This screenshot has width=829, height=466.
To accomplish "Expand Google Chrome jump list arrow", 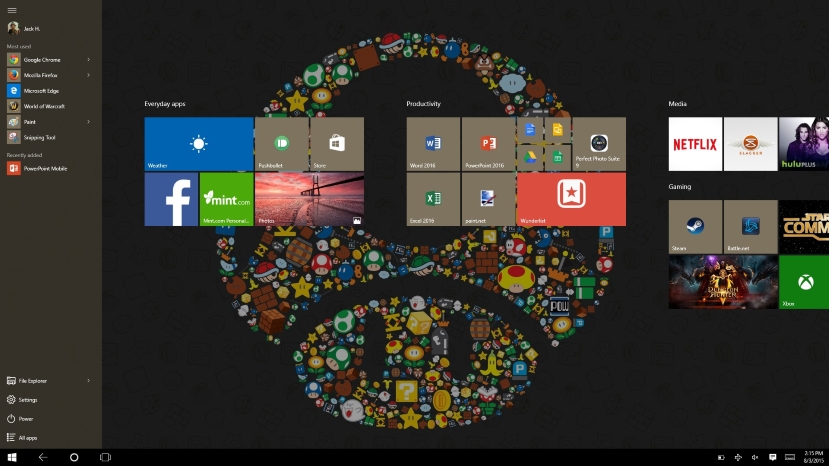I will pos(88,60).
